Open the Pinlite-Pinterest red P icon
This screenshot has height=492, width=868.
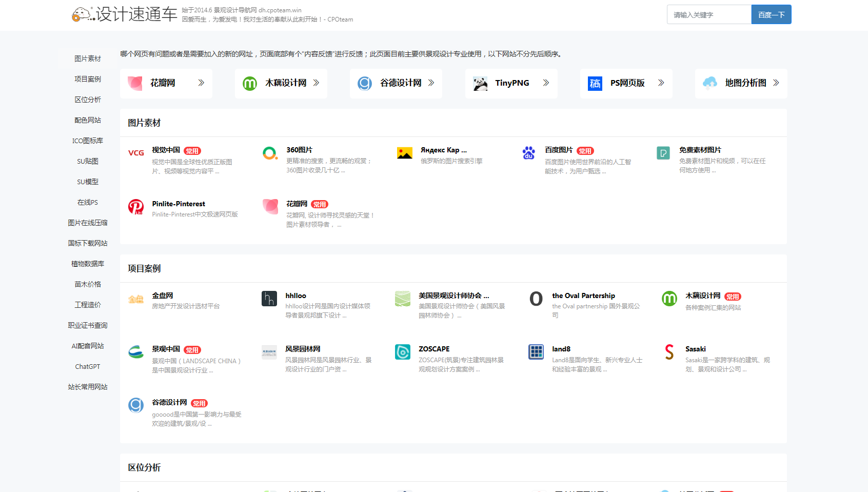tap(136, 207)
